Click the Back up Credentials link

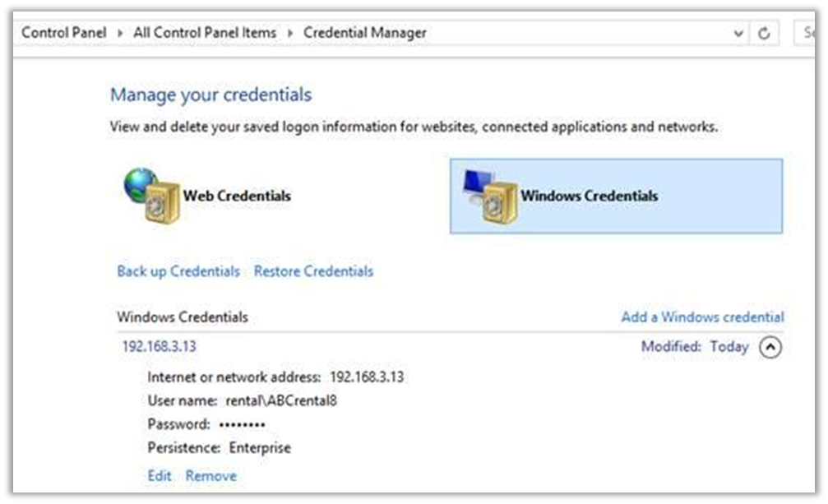point(178,271)
